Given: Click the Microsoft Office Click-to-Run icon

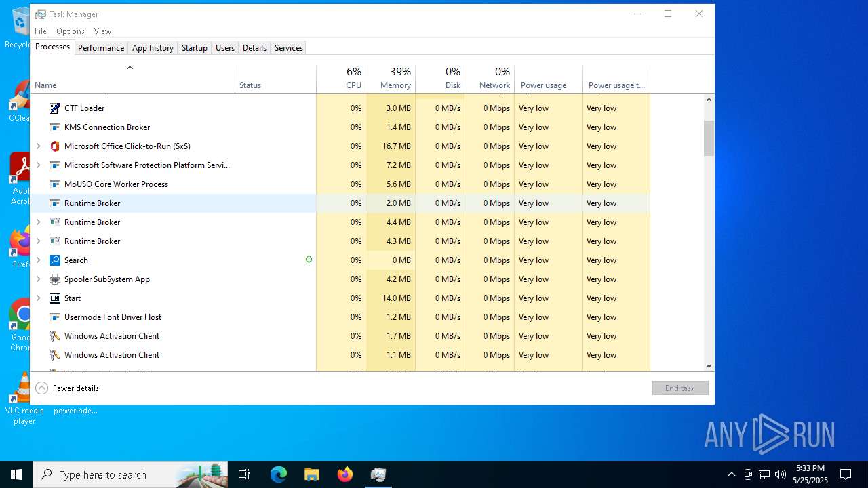Looking at the screenshot, I should 55,146.
